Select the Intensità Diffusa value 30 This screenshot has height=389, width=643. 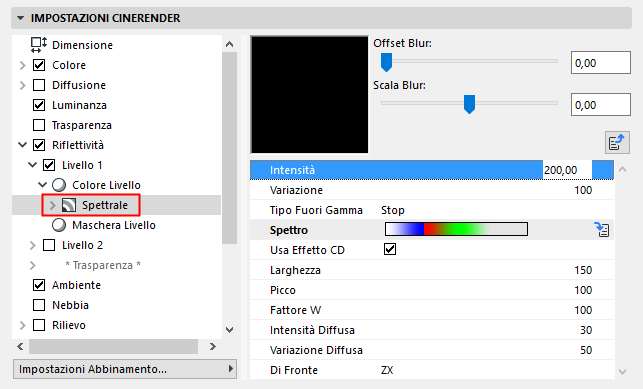[x=586, y=330]
